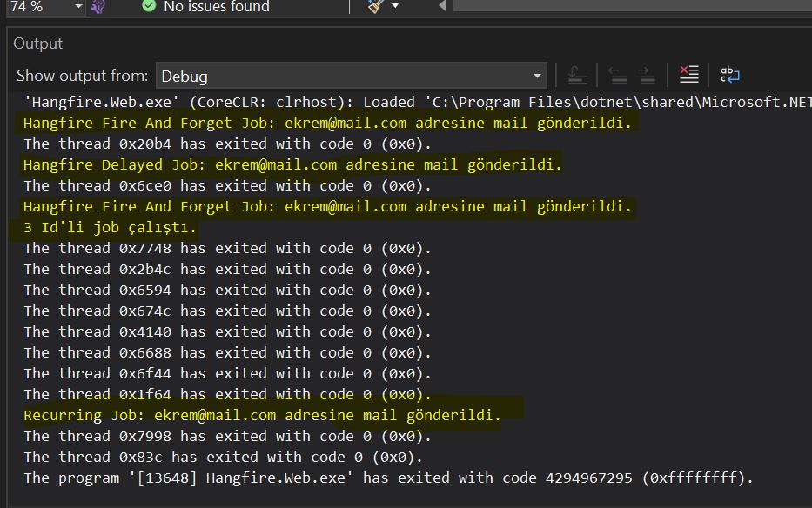The image size is (812, 508).
Task: Go to the previous message in Output
Action: [617, 75]
